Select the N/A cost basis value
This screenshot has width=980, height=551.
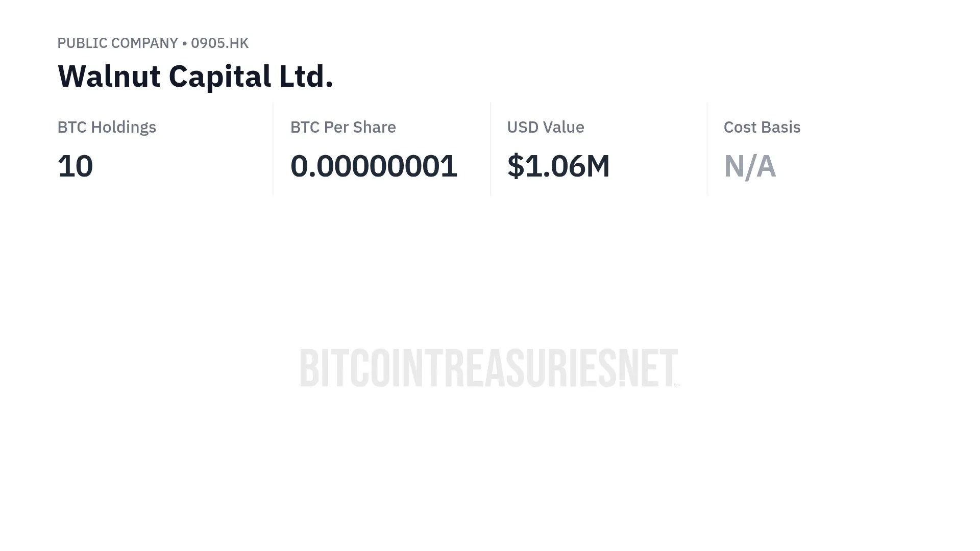750,166
